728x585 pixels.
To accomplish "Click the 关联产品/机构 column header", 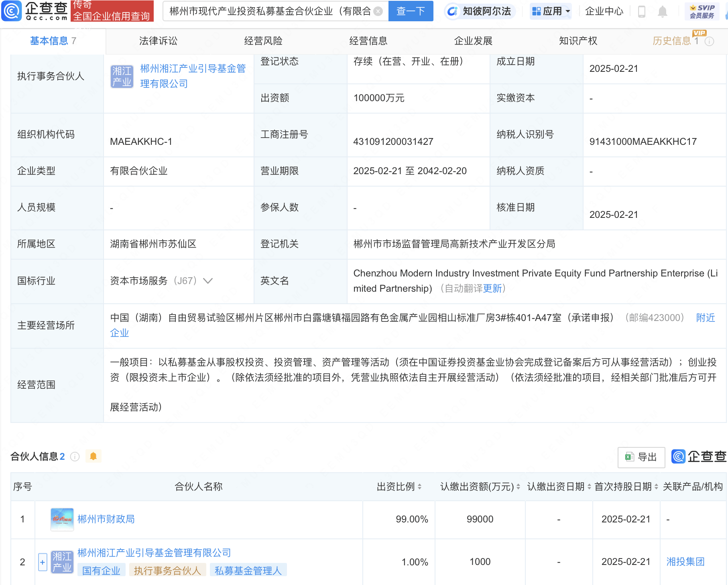I will (x=693, y=487).
